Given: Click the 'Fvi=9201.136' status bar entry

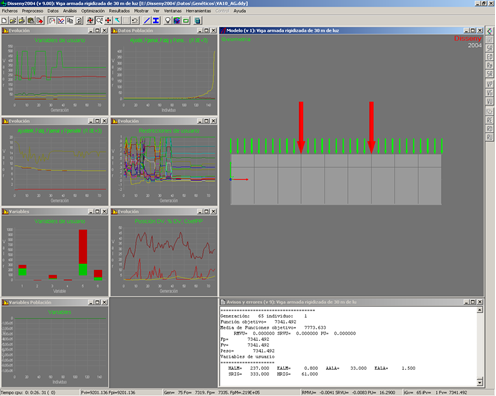Looking at the screenshot, I should [x=108, y=393].
